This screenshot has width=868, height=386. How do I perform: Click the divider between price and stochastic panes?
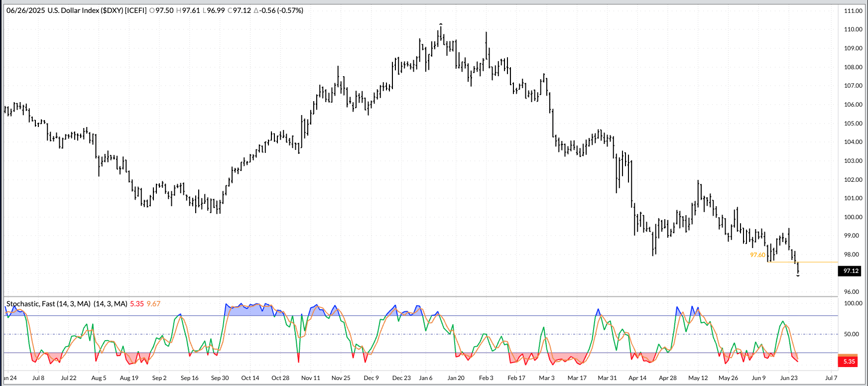433,297
